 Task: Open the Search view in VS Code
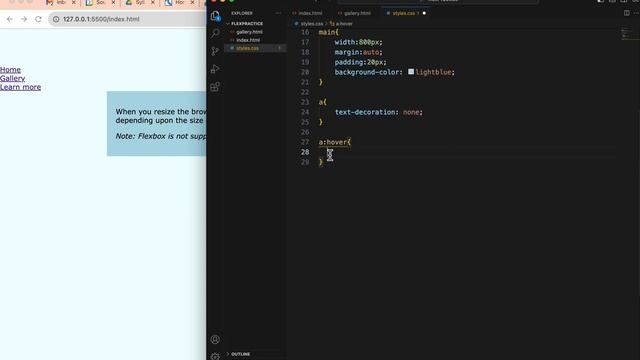pyautogui.click(x=215, y=33)
